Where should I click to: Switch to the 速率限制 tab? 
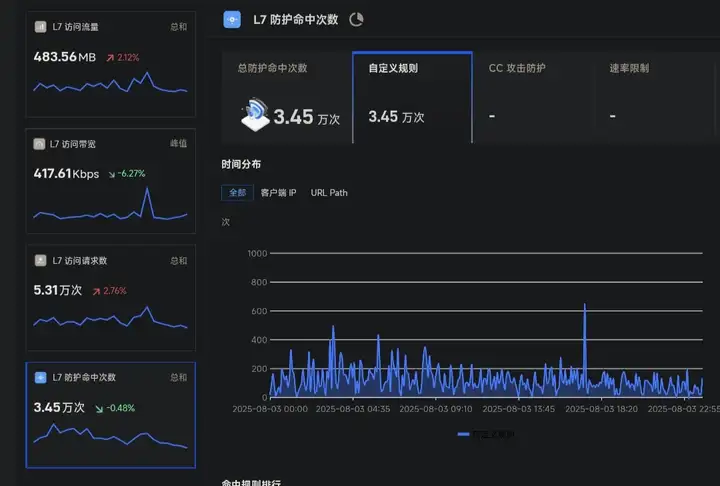click(654, 97)
